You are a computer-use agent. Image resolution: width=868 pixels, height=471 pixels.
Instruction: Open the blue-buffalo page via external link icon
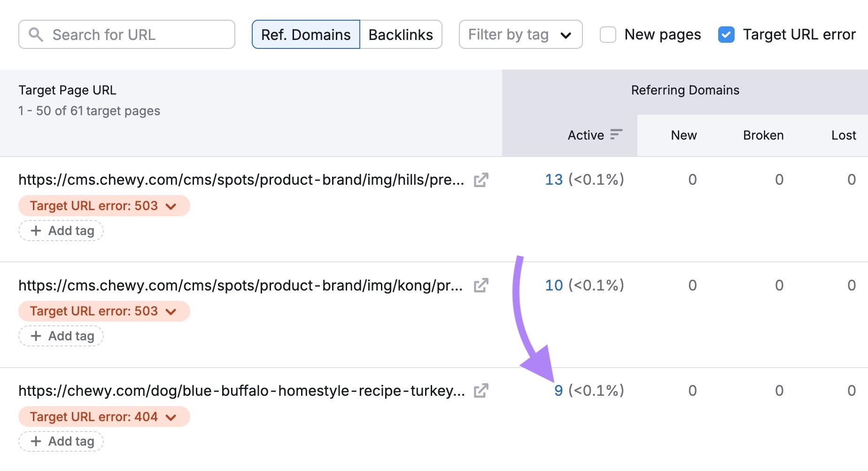(481, 390)
